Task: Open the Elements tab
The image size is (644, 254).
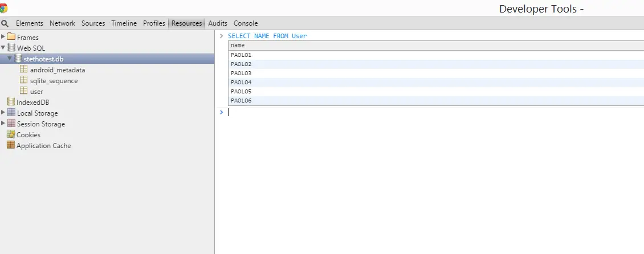Action: tap(30, 23)
